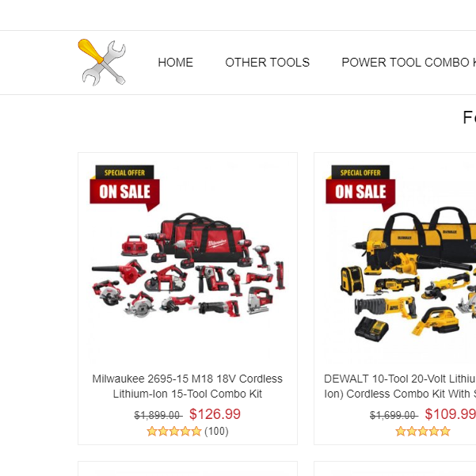Viewport: 476px width, 476px height.
Task: Click the partially visible Featured section heading
Action: coord(470,117)
